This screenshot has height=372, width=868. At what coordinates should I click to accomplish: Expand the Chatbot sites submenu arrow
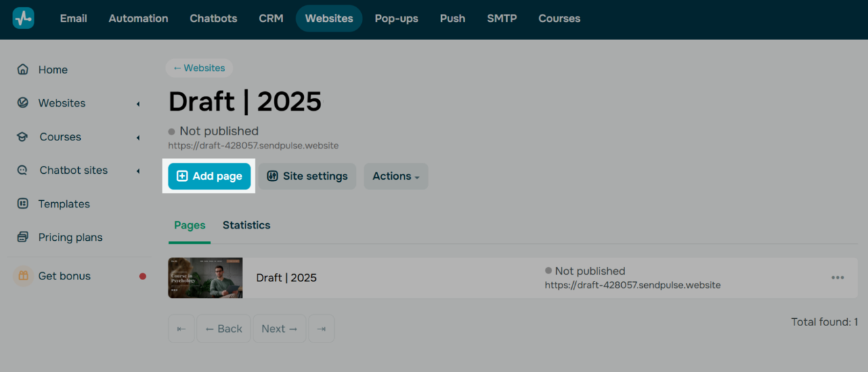tap(138, 171)
